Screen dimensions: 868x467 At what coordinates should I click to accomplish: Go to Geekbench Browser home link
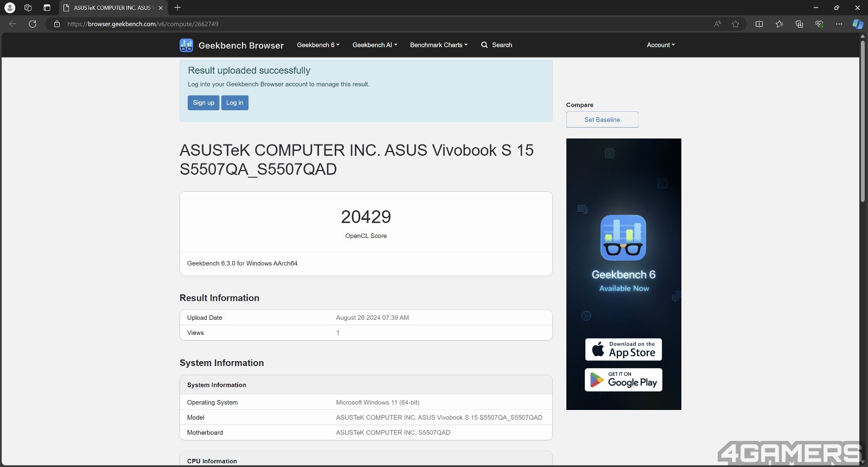pos(241,46)
